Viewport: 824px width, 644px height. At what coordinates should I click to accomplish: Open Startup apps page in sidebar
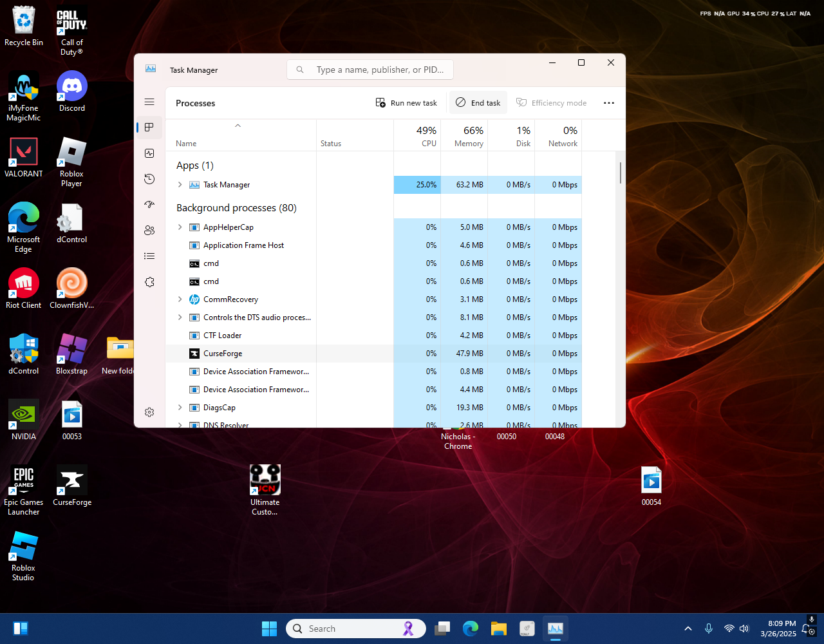coord(149,205)
